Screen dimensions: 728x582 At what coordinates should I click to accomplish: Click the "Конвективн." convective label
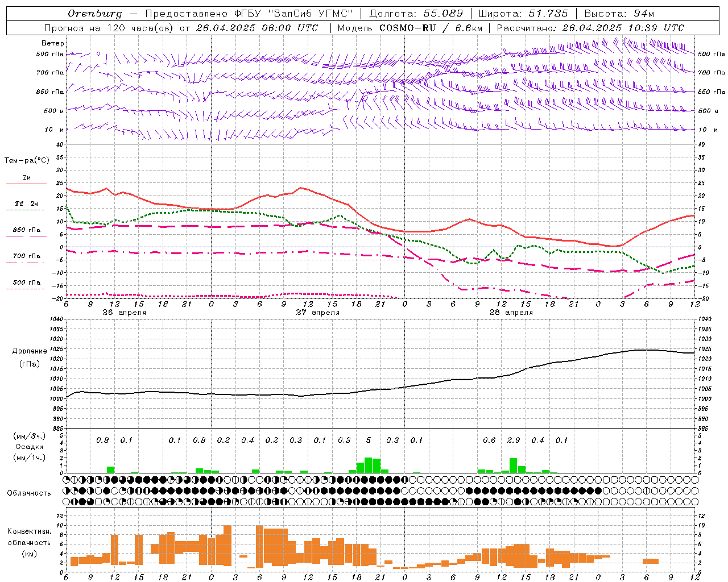pyautogui.click(x=29, y=531)
